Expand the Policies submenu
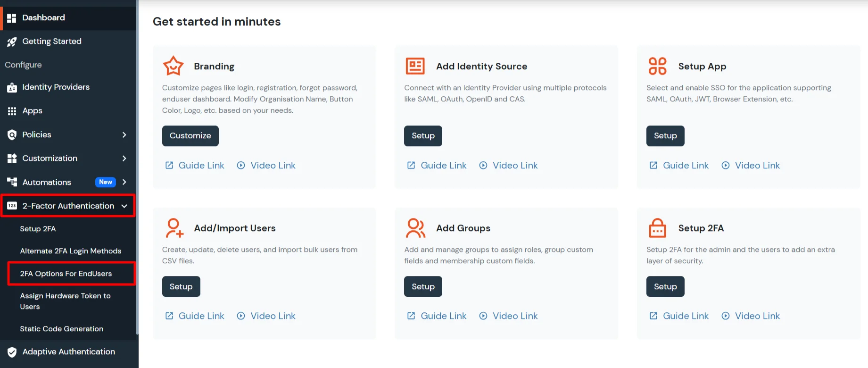Screen dimensions: 868x368 coord(124,134)
